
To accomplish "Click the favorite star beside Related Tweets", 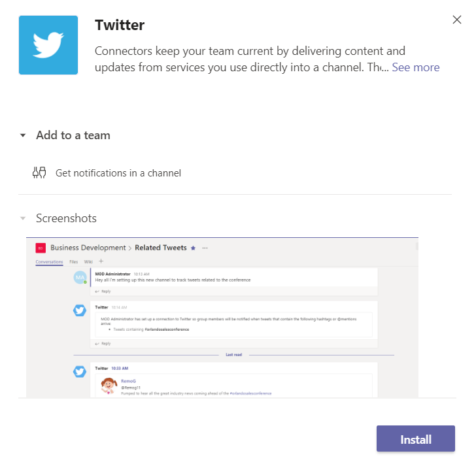I will coord(193,248).
